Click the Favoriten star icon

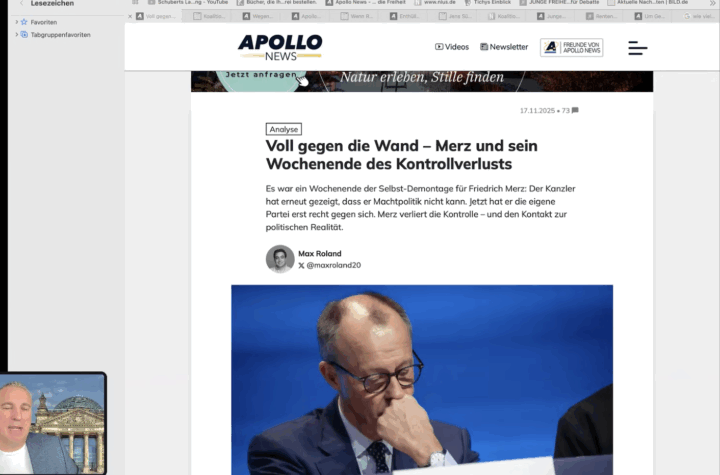click(24, 22)
